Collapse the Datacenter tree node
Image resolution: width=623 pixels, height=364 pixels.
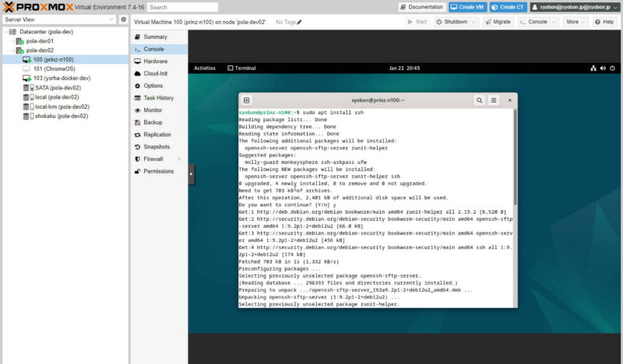click(6, 32)
